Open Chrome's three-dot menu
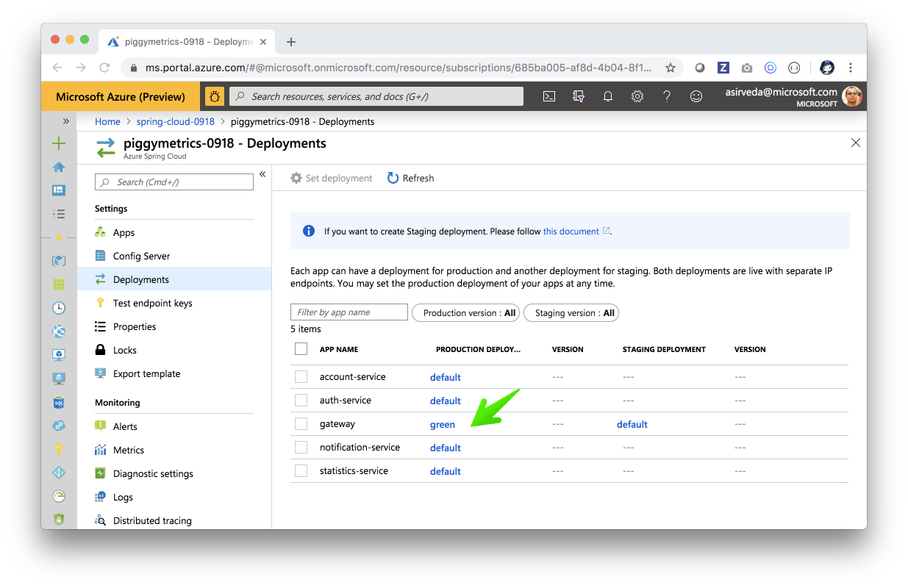 851,68
